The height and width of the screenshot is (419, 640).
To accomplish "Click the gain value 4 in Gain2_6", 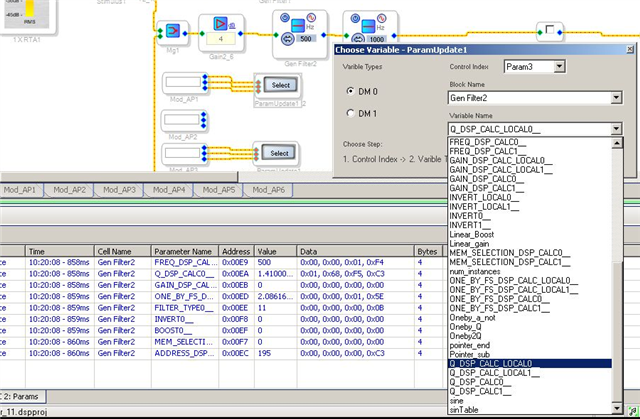I will click(220, 39).
